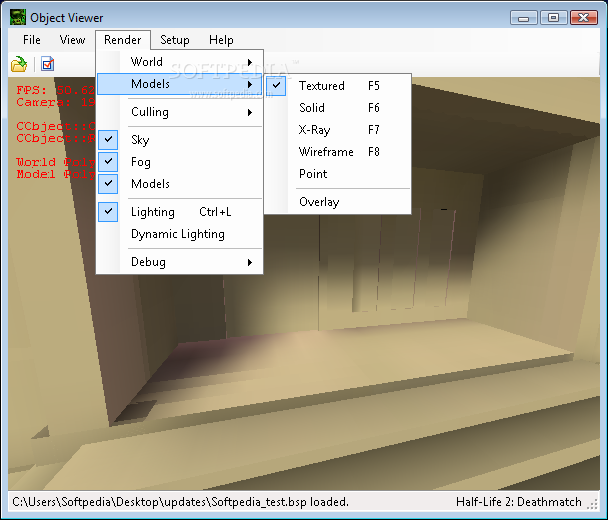Viewport: 608px width, 520px height.
Task: Click the open file folder icon
Action: 19,64
